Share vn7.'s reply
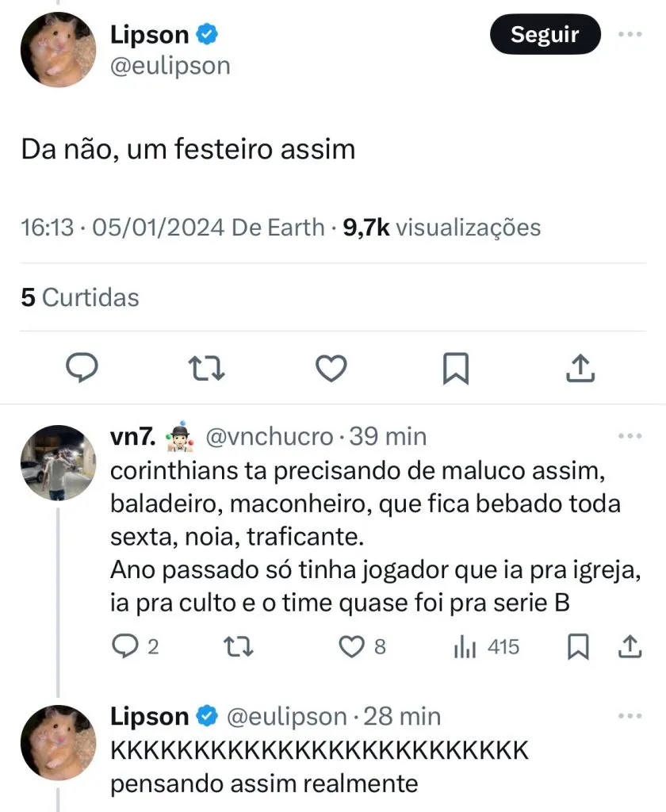The height and width of the screenshot is (812, 666). point(629,647)
